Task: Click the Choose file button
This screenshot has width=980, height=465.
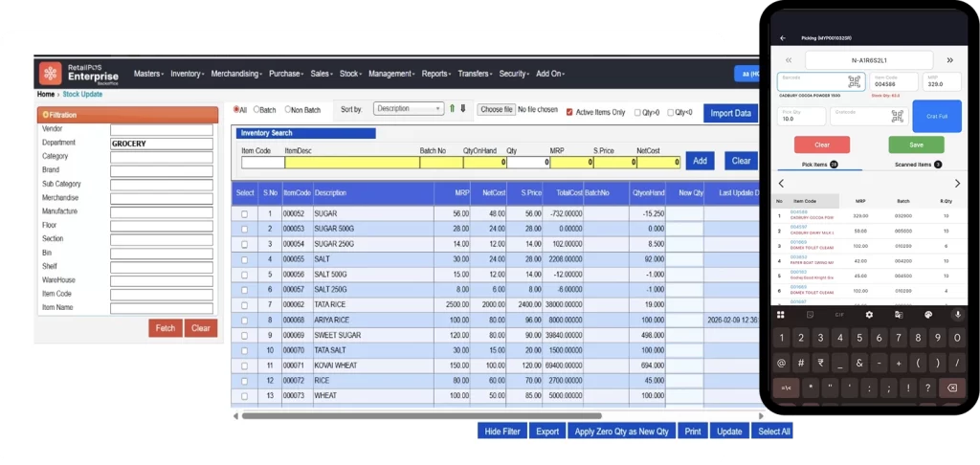Action: click(497, 109)
